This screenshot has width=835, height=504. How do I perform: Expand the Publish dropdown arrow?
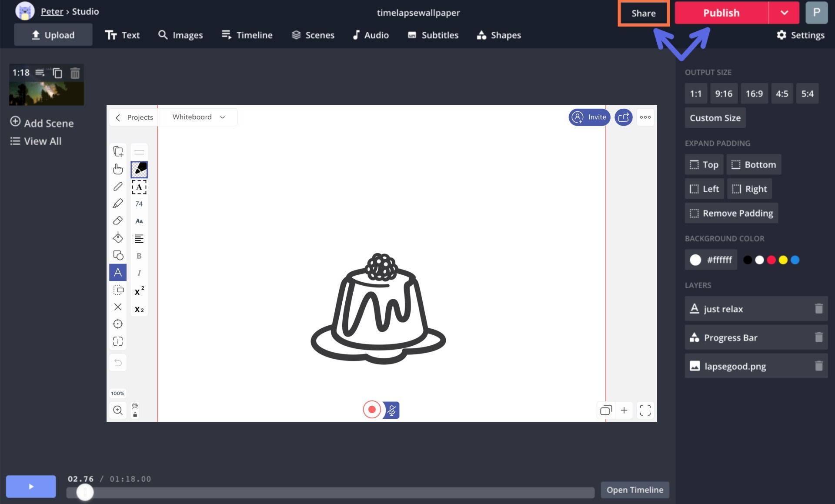point(784,13)
